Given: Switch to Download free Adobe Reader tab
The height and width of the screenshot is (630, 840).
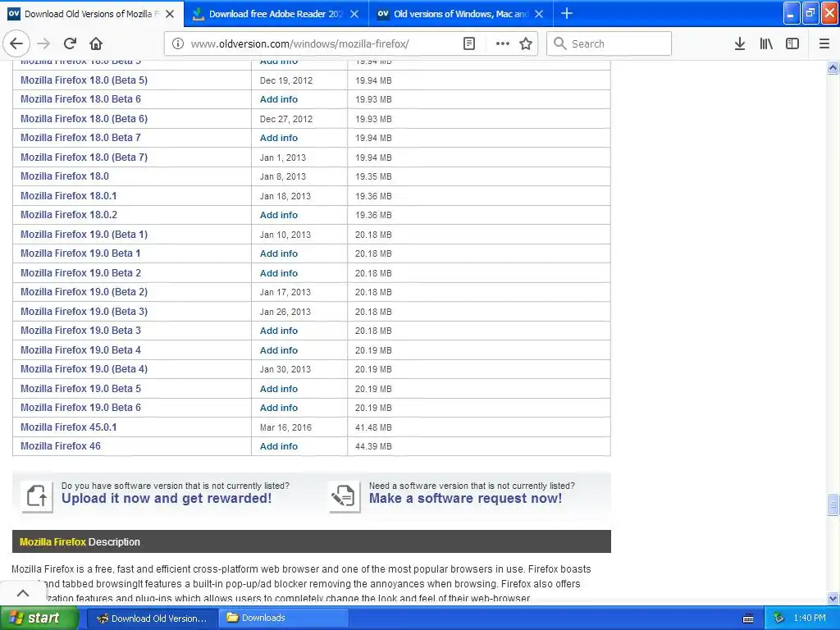Looking at the screenshot, I should [276, 14].
